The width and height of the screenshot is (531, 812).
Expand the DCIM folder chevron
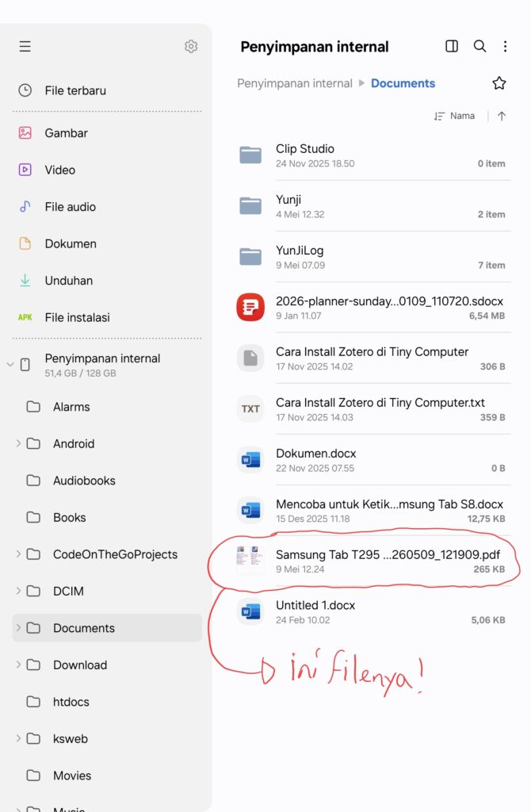pyautogui.click(x=18, y=591)
